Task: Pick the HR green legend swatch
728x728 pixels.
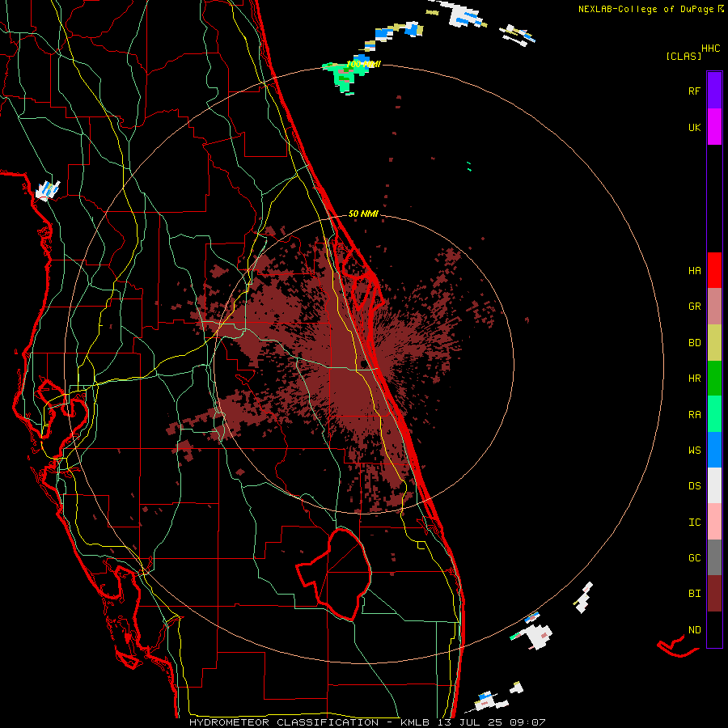Action: 714,379
